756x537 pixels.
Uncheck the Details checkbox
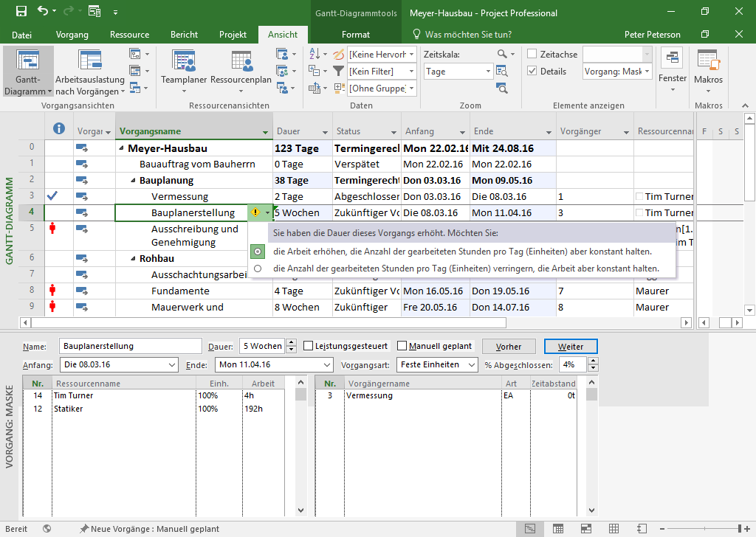click(532, 71)
